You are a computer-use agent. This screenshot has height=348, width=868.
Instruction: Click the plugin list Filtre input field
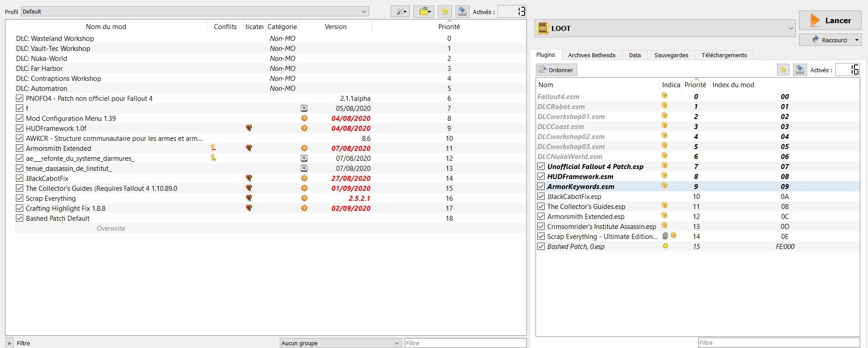779,343
